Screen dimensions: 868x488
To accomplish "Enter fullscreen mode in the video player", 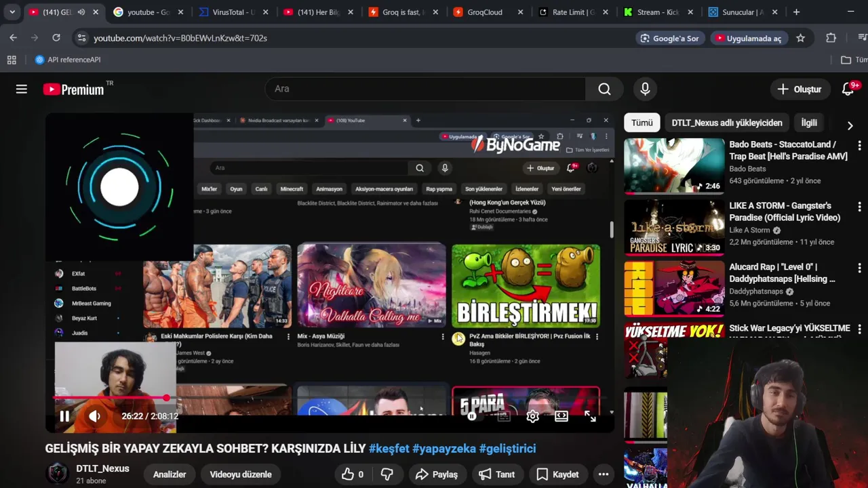I will pyautogui.click(x=590, y=416).
